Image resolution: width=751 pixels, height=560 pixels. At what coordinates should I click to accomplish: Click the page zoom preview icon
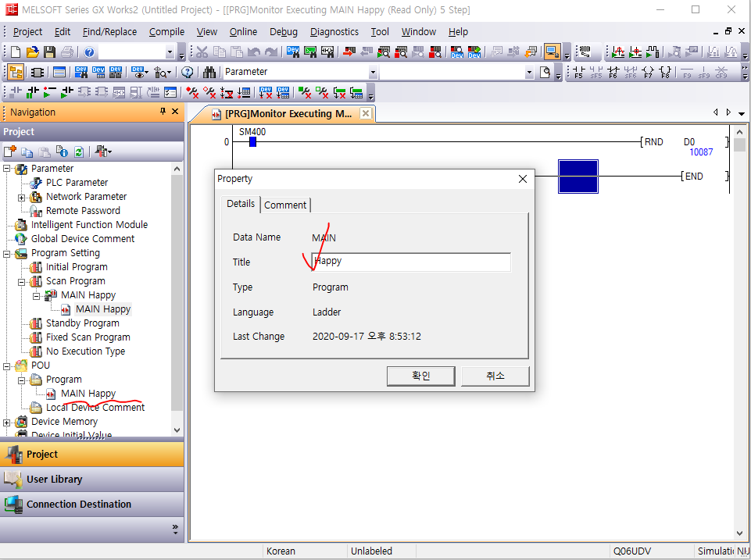coord(545,73)
